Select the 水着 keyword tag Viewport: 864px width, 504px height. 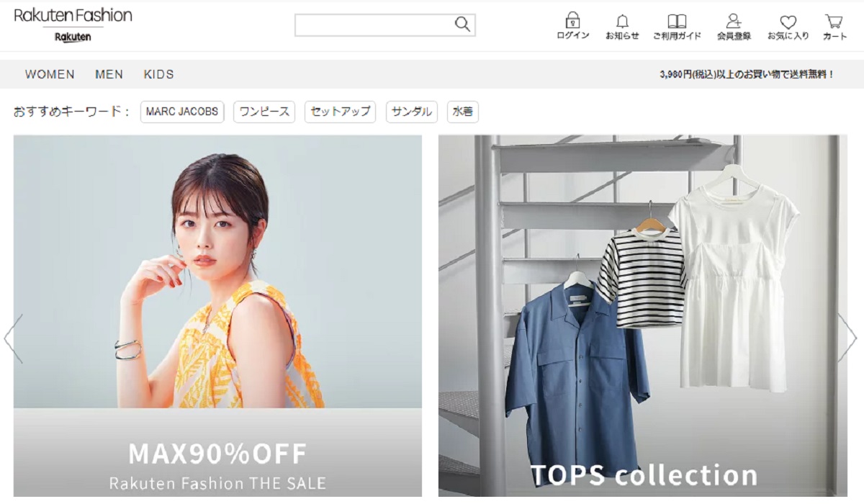tap(463, 112)
